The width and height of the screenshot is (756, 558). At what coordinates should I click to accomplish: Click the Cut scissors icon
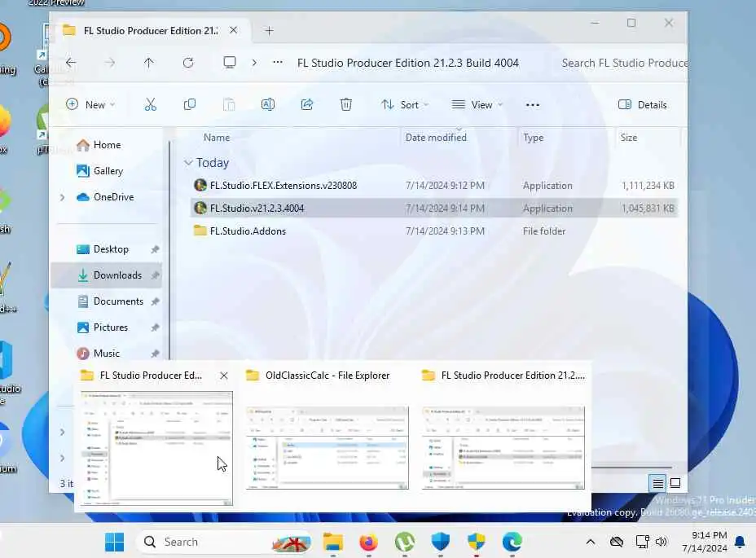(x=151, y=104)
